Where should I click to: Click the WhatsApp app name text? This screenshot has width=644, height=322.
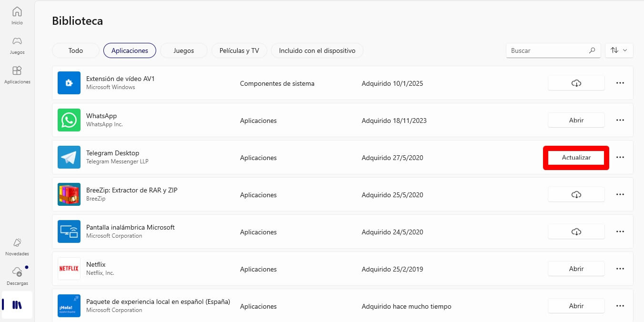(x=101, y=116)
